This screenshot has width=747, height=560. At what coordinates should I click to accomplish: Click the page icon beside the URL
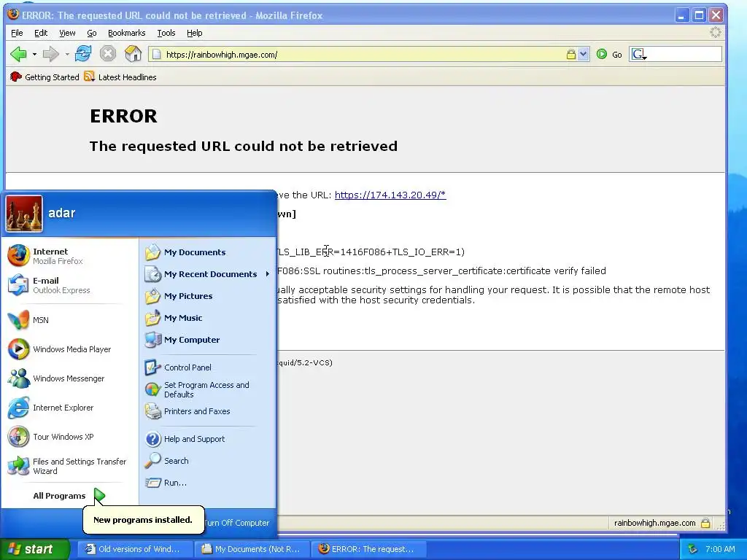pos(156,54)
